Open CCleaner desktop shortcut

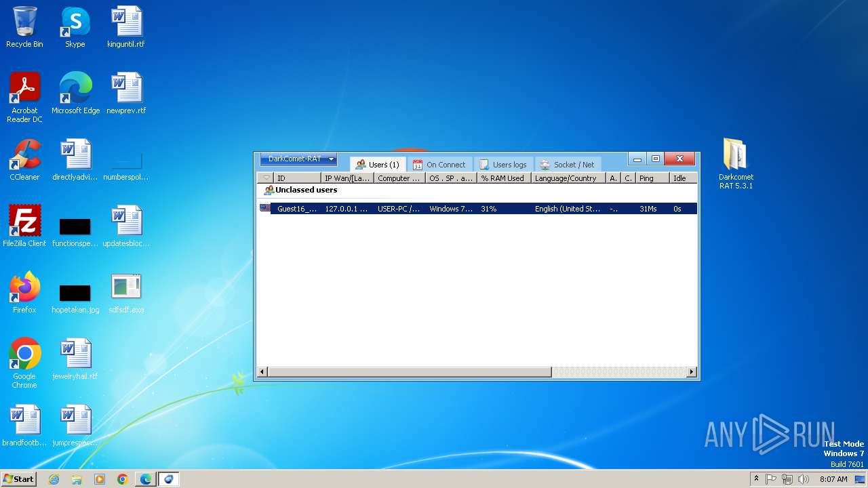point(24,160)
